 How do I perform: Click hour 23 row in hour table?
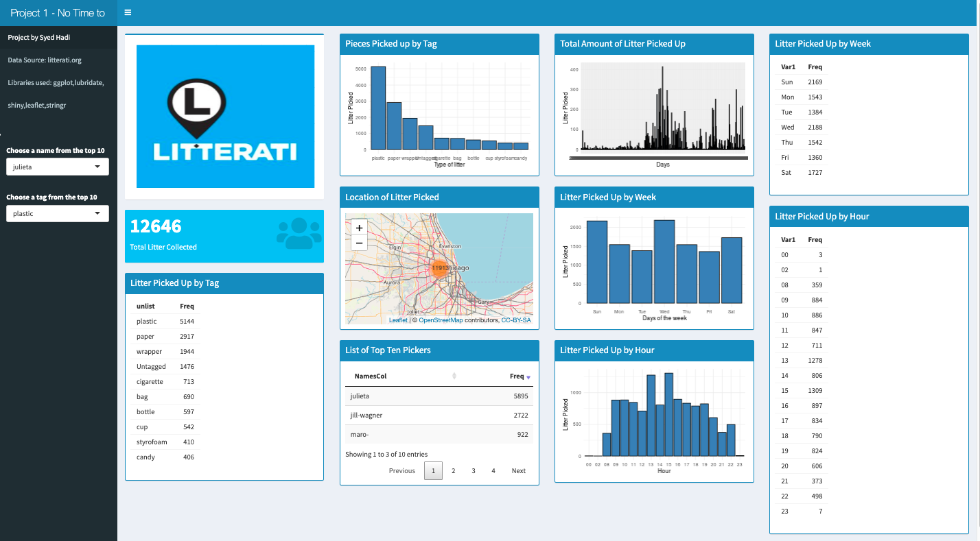coord(802,512)
